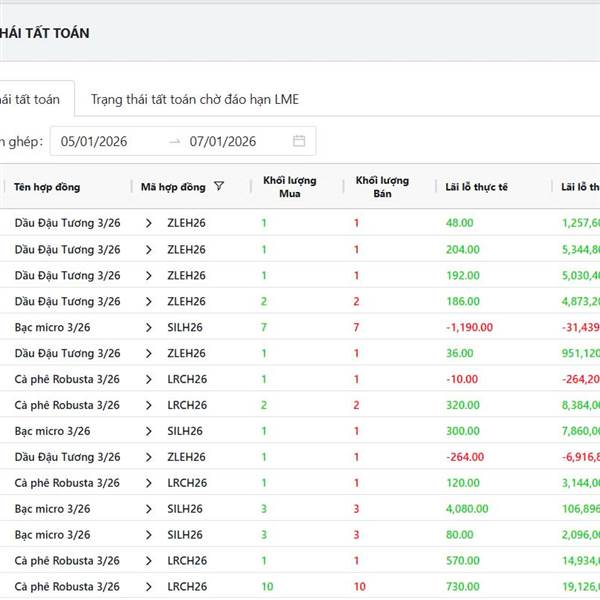The height and width of the screenshot is (600, 600).
Task: Click the end date field 07/01/2026
Action: click(x=223, y=141)
